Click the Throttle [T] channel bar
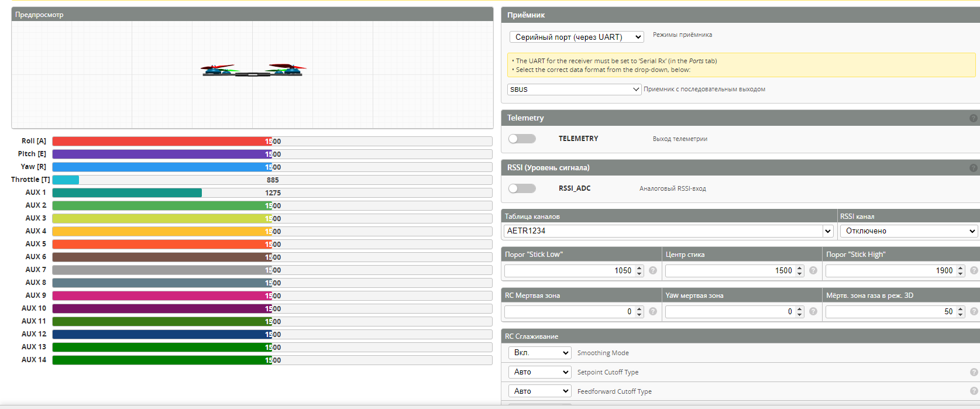Viewport: 980px width, 409px height. coord(272,180)
